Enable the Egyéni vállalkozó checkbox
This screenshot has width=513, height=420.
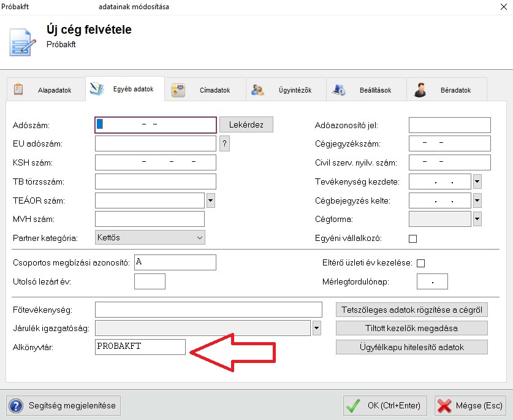412,239
